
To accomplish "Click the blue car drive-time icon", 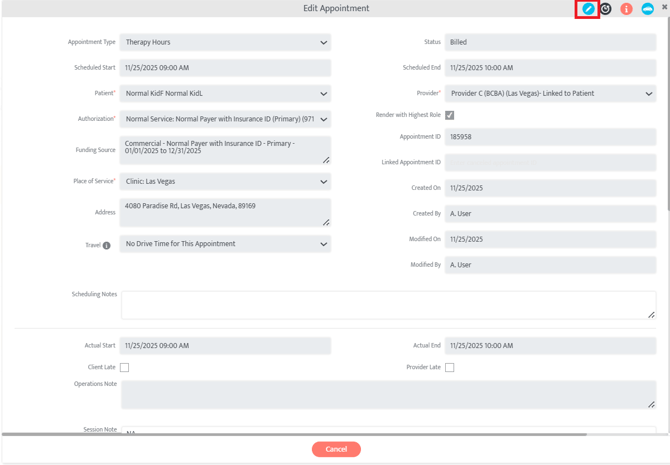I will point(647,9).
